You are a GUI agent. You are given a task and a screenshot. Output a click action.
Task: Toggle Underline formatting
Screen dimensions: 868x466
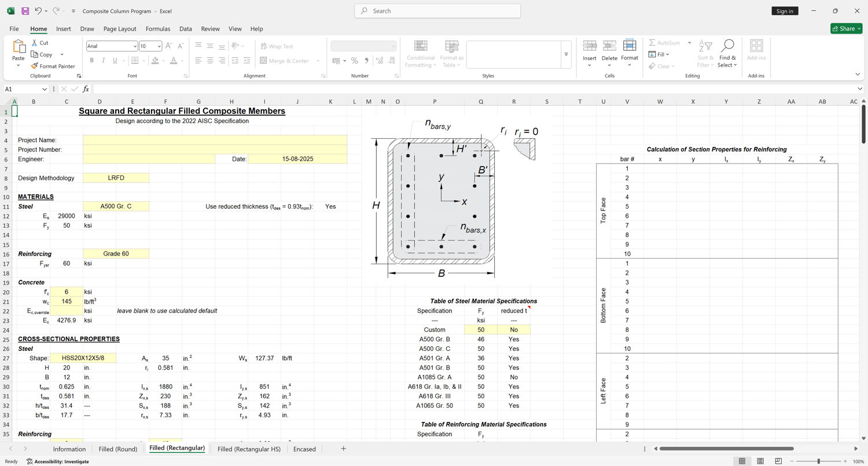point(115,61)
